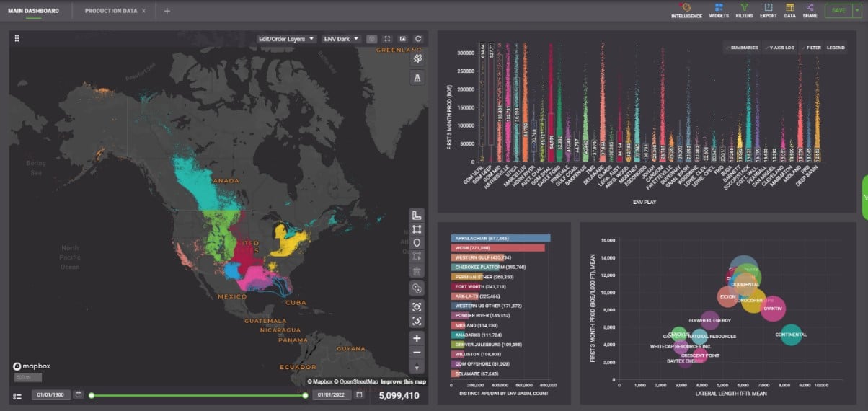Viewport: 868px width, 411px height.
Task: Zoom in on the map
Action: pyautogui.click(x=417, y=338)
